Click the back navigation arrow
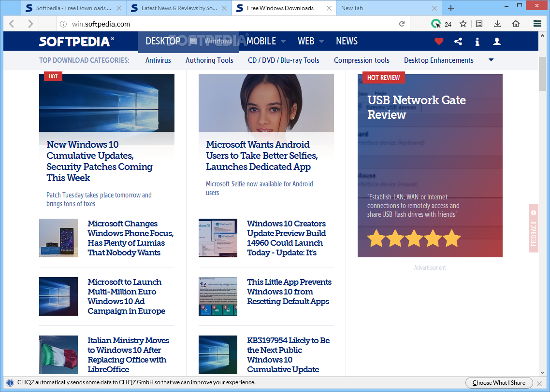This screenshot has height=392, width=550. coord(12,24)
